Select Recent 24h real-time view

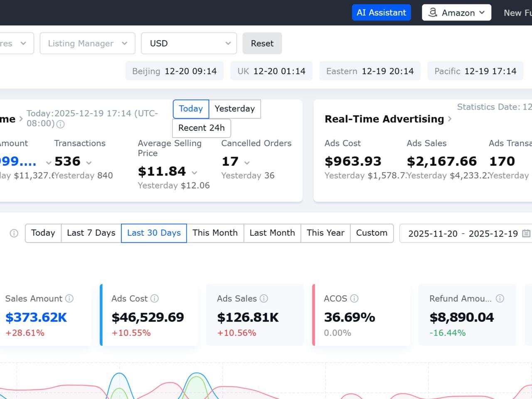202,128
